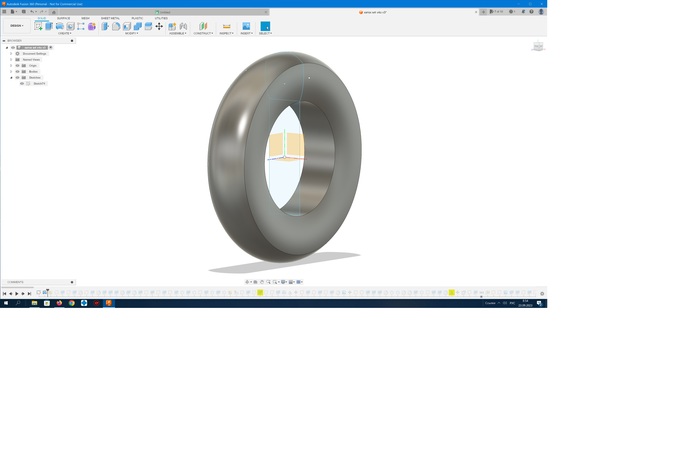Image resolution: width=700 pixels, height=463 pixels.
Task: Add a new design tab
Action: pyautogui.click(x=483, y=12)
